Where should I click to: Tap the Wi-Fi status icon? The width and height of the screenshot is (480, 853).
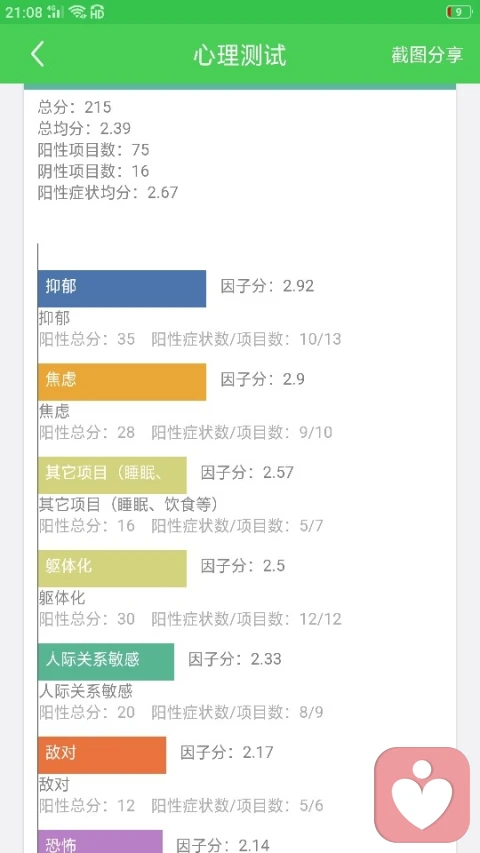click(x=77, y=12)
